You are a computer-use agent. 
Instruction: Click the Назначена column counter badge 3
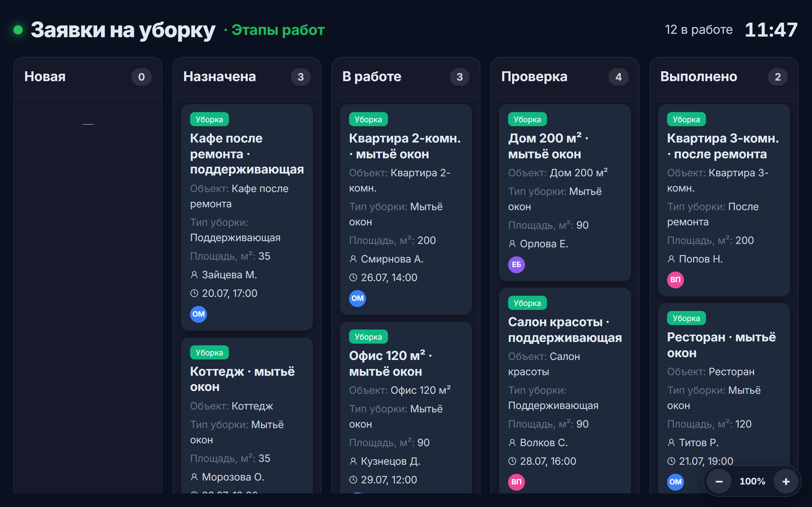(x=301, y=77)
